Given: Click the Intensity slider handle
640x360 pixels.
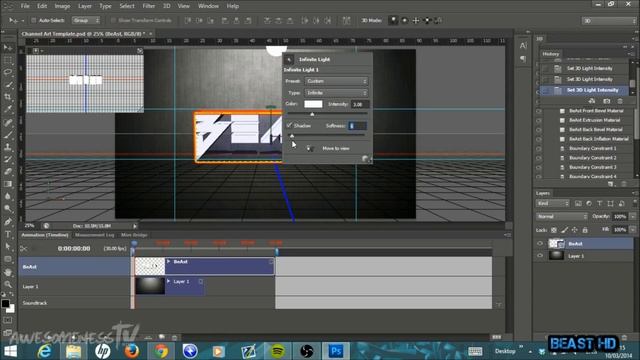Looking at the screenshot, I should click(312, 114).
